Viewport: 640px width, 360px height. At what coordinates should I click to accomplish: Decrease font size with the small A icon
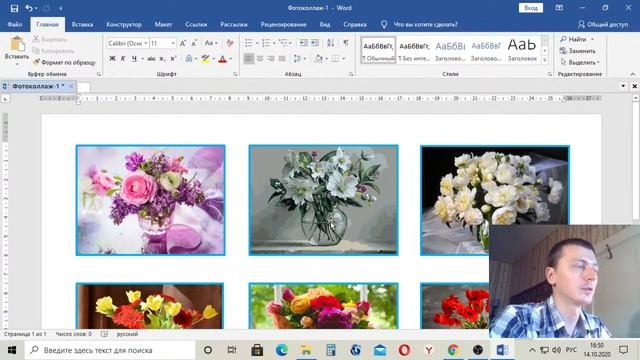point(194,43)
